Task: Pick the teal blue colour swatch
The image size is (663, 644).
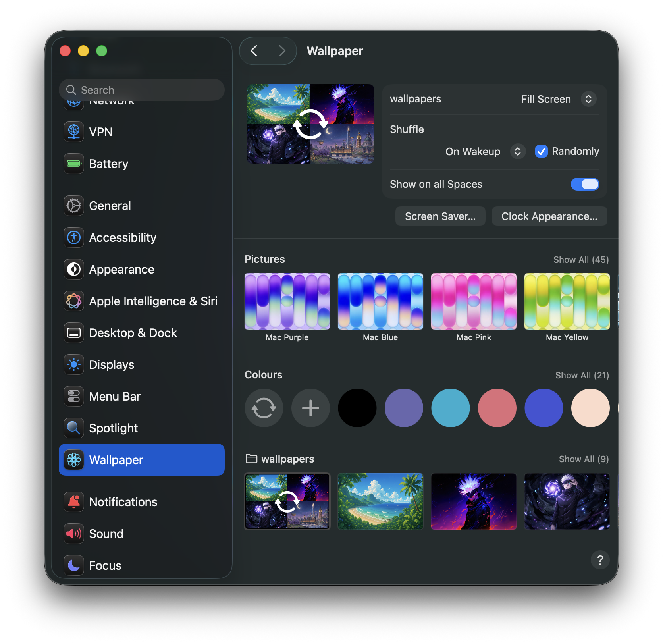Action: [451, 408]
